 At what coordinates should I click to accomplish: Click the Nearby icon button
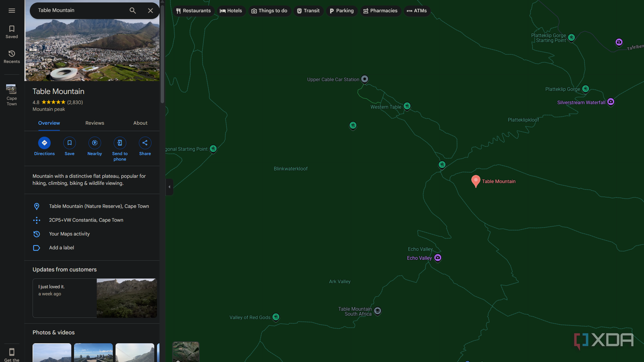pos(95,143)
